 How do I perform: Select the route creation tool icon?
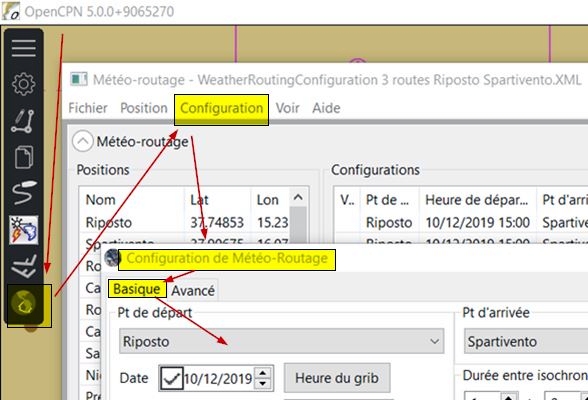[x=23, y=121]
